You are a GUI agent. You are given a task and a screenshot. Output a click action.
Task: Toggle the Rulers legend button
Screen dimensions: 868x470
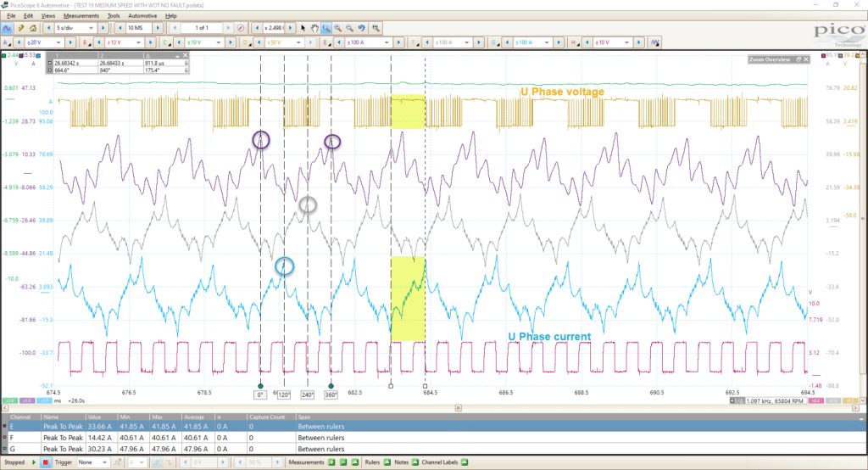[x=387, y=462]
